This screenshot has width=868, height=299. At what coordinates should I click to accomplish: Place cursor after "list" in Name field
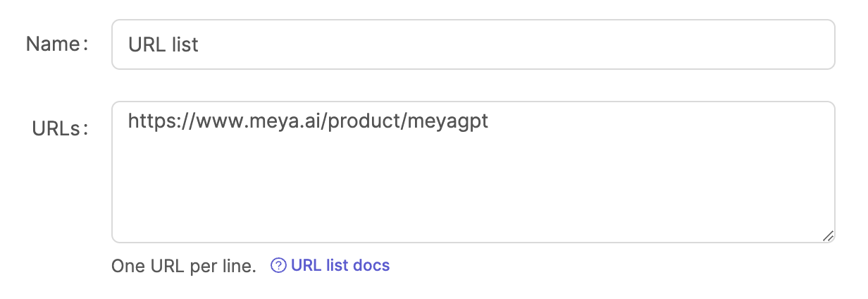point(200,45)
